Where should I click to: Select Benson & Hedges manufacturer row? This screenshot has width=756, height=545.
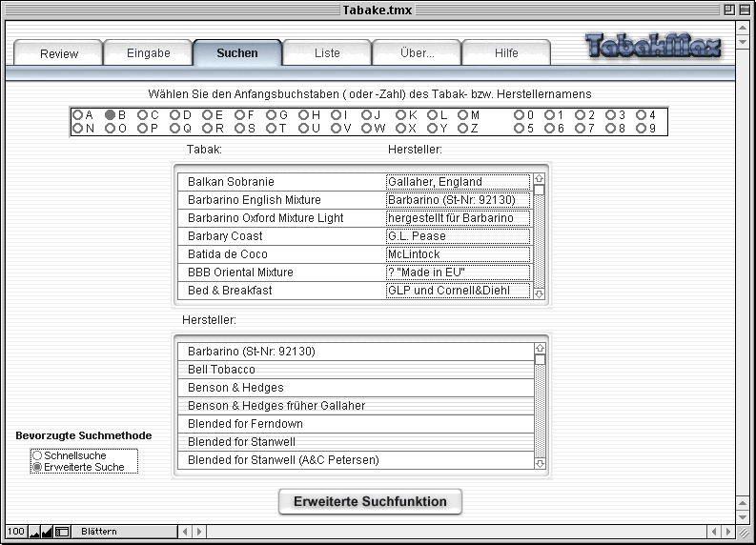[x=356, y=388]
